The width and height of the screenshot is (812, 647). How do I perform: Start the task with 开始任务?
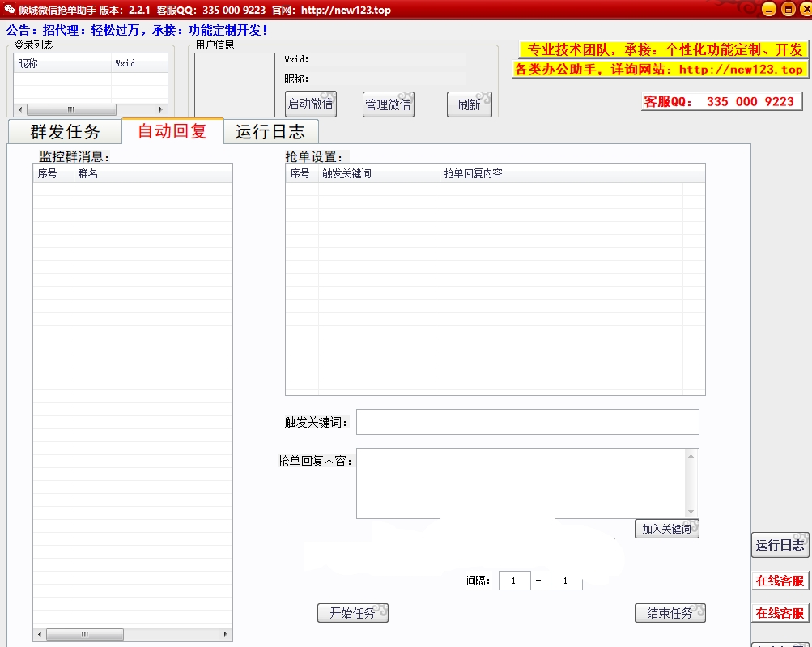tap(353, 613)
